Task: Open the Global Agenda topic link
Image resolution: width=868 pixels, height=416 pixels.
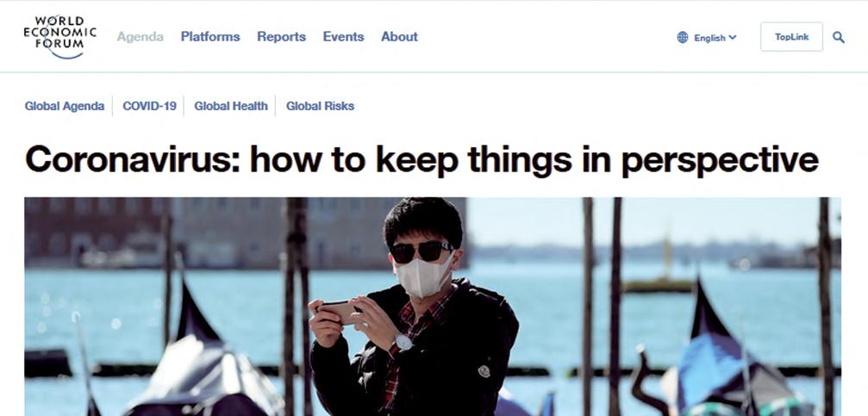Action: coord(64,106)
